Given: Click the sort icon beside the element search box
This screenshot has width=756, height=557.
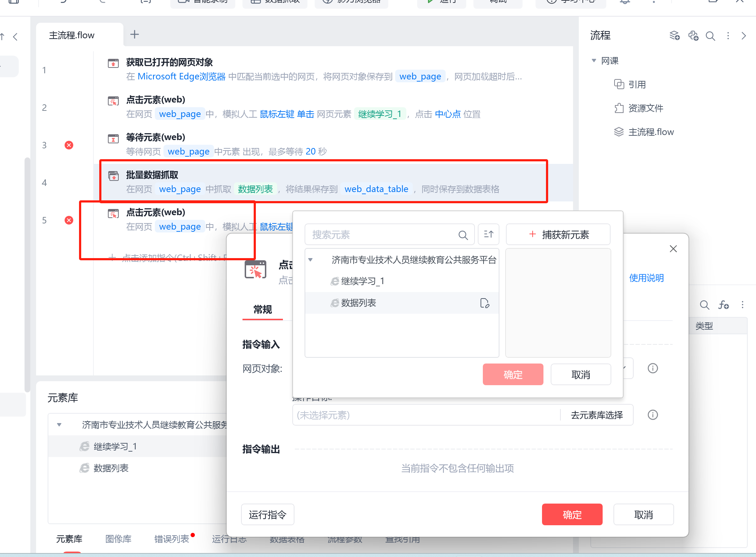Looking at the screenshot, I should coord(489,235).
